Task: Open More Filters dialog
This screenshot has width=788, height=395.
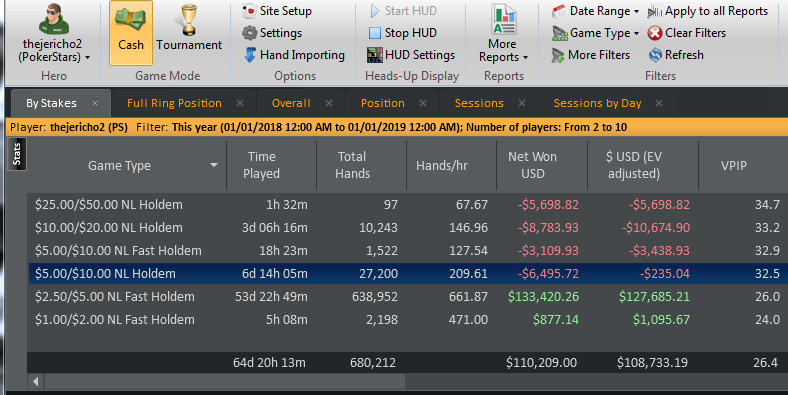Action: [591, 55]
